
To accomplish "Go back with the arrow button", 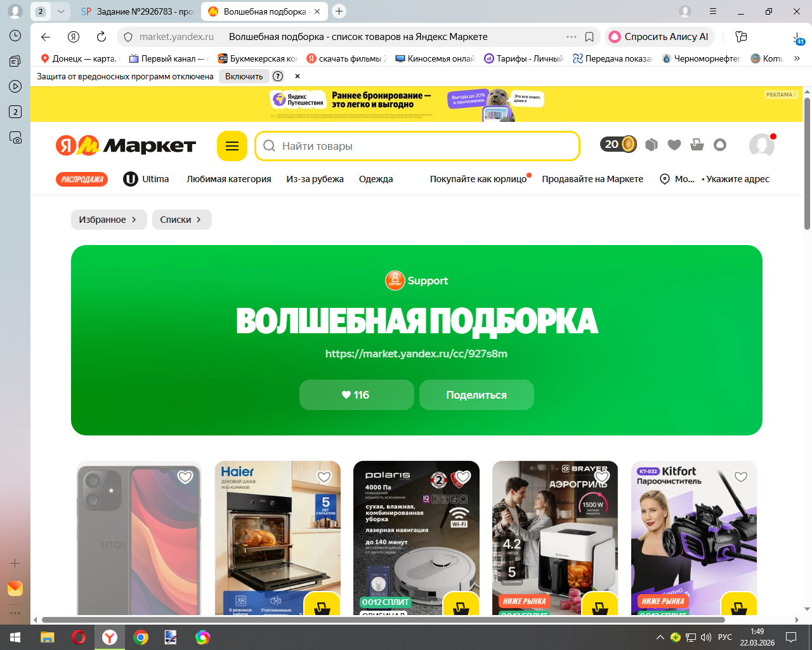I will pos(45,37).
